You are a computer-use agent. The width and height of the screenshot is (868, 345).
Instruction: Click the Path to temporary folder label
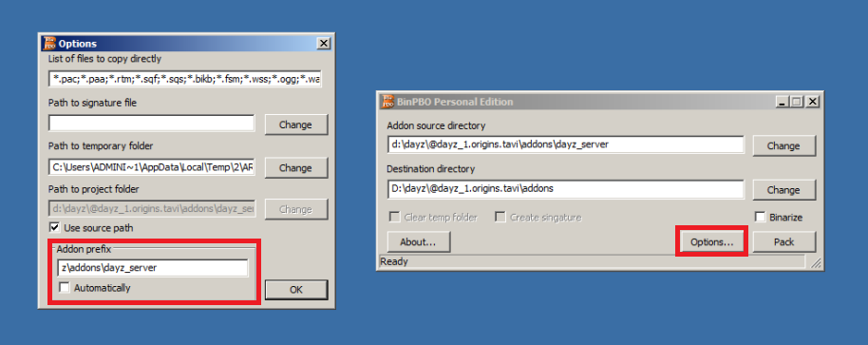[101, 146]
